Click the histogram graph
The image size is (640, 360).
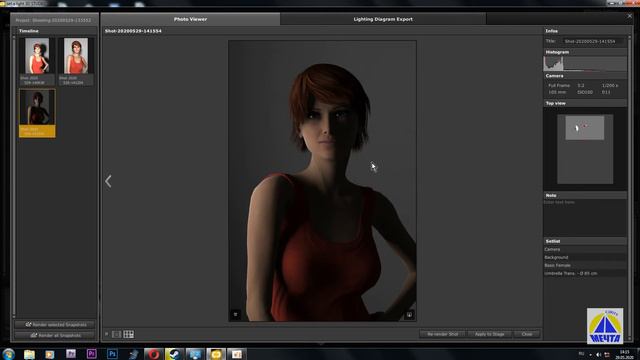pyautogui.click(x=585, y=64)
